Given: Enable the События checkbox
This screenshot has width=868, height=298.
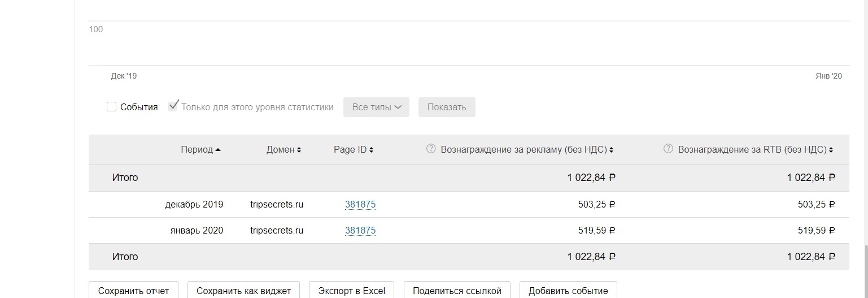Looking at the screenshot, I should click(x=112, y=107).
